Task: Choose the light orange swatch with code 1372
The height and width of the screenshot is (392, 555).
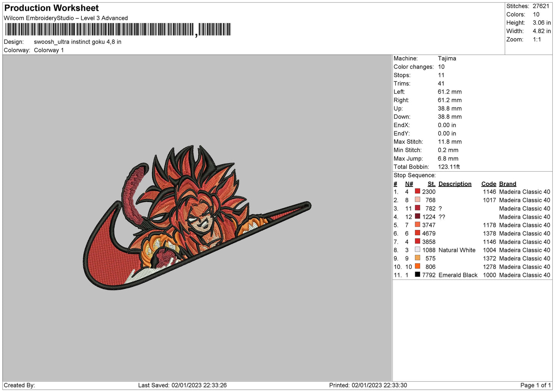Action: pos(417,258)
